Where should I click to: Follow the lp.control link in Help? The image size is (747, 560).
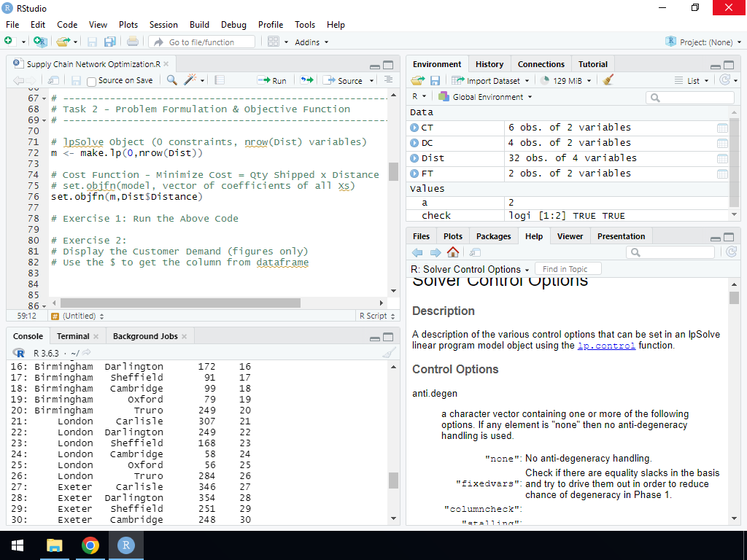click(606, 346)
